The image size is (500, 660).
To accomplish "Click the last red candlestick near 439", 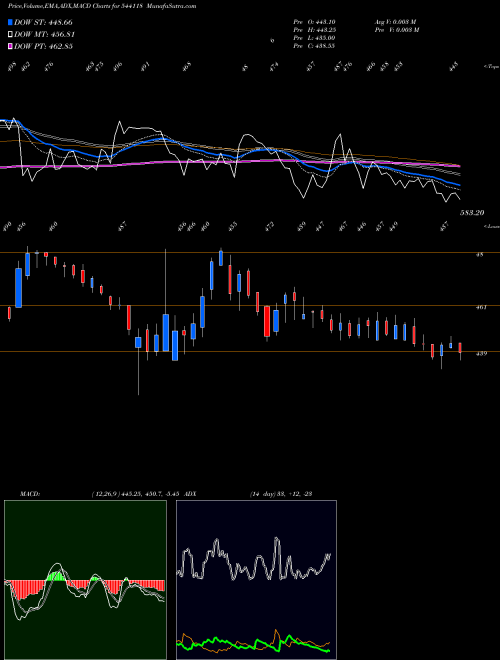I will (460, 348).
